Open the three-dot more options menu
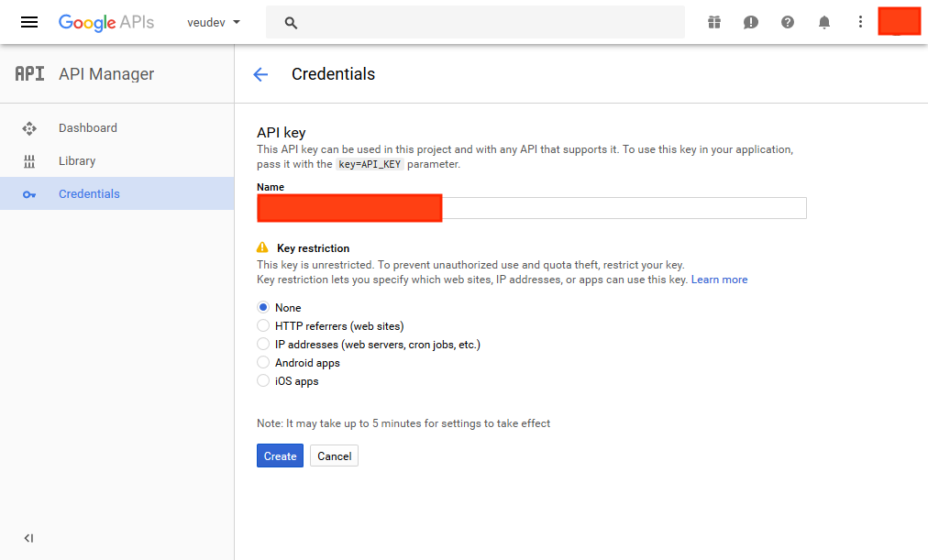Viewport: 928px width, 560px height. [860, 22]
